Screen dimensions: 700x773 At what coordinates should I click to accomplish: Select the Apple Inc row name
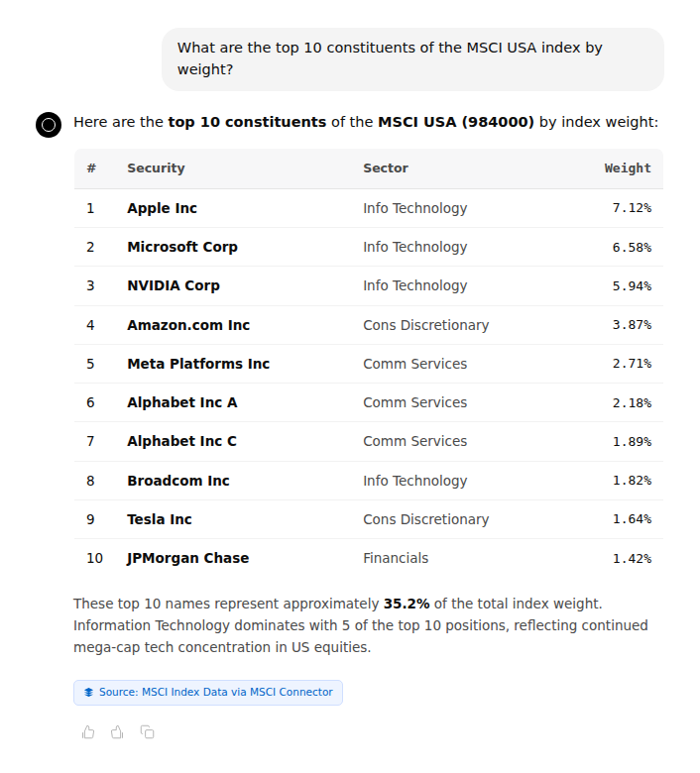coord(162,208)
